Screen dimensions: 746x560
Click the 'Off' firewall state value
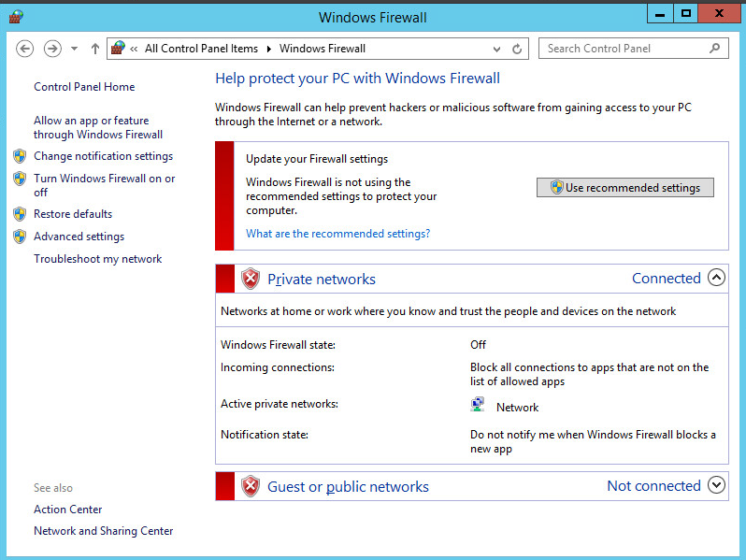pos(478,345)
